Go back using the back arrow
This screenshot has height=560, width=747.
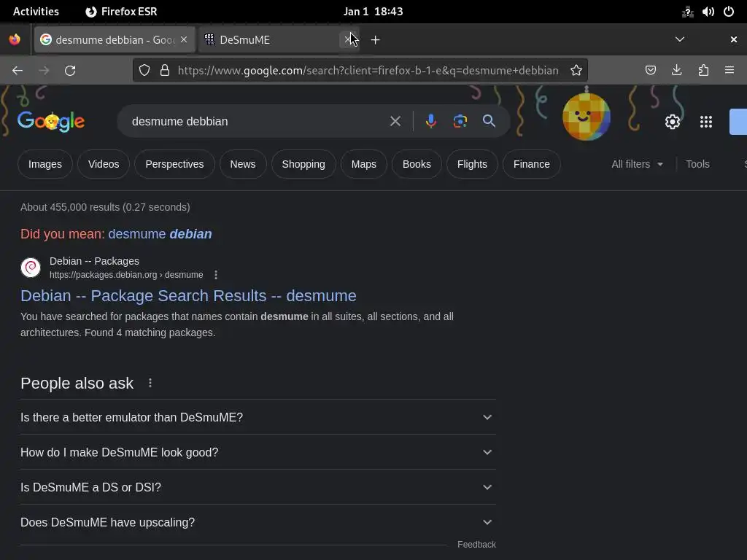pyautogui.click(x=18, y=71)
